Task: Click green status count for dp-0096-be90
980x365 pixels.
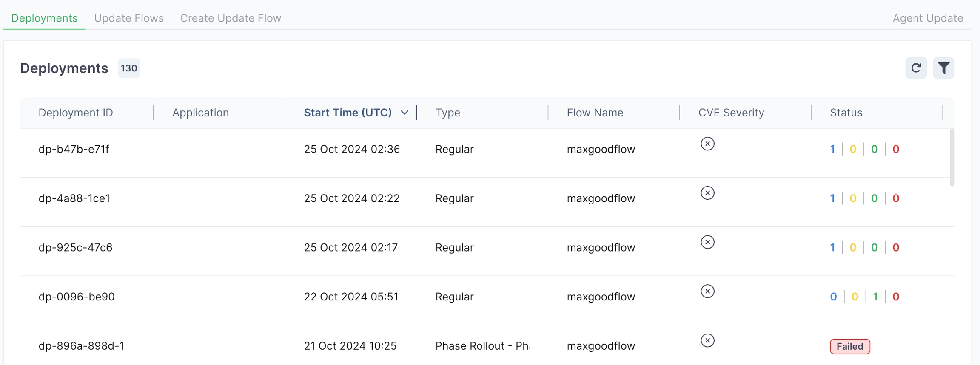Action: pyautogui.click(x=875, y=297)
